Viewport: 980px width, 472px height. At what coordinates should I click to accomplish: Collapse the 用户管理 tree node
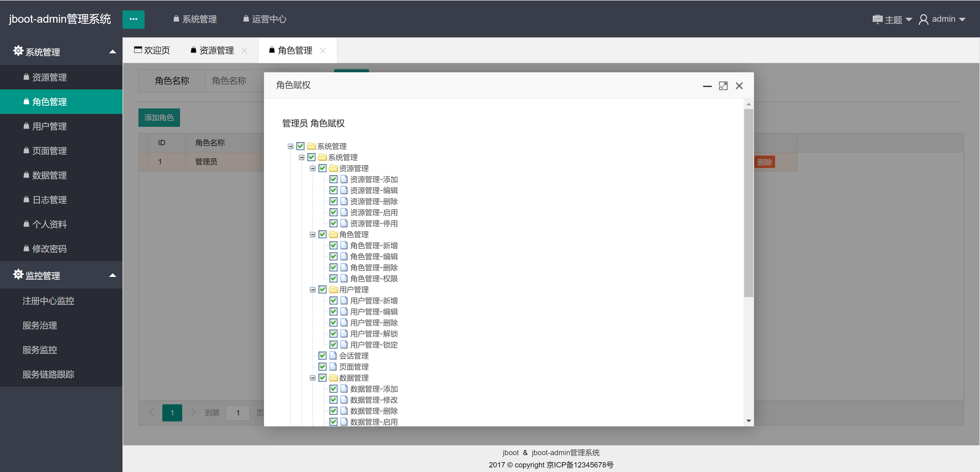coord(312,290)
